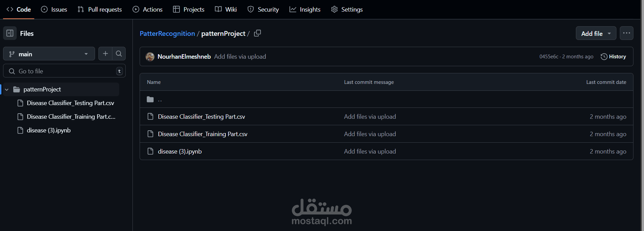Click the patternProject breadcrumb text
Screen dimensions: 644x231
click(223, 33)
